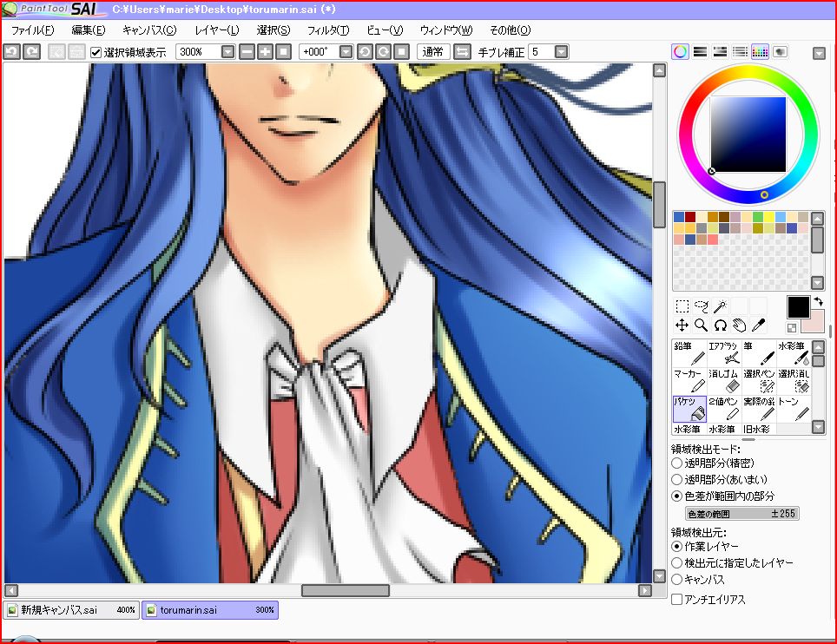The width and height of the screenshot is (837, 644).
Task: Enable the アンチエイリアス checkbox
Action: tap(677, 600)
